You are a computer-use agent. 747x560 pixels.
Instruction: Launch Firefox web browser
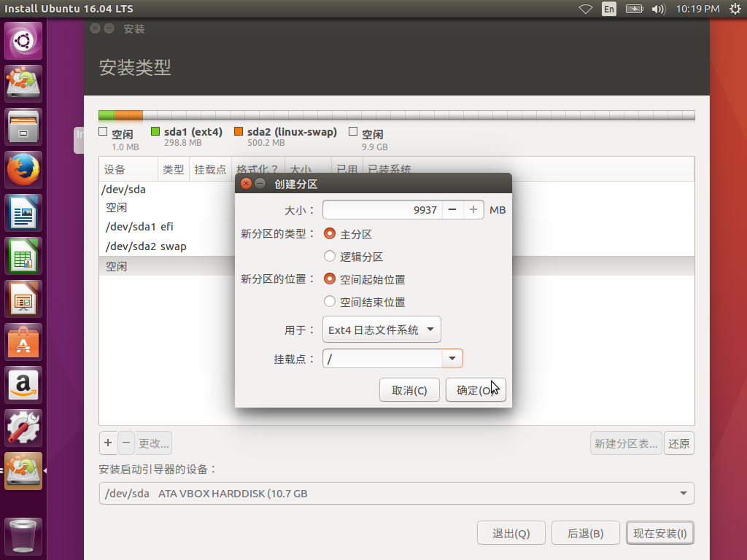click(23, 169)
